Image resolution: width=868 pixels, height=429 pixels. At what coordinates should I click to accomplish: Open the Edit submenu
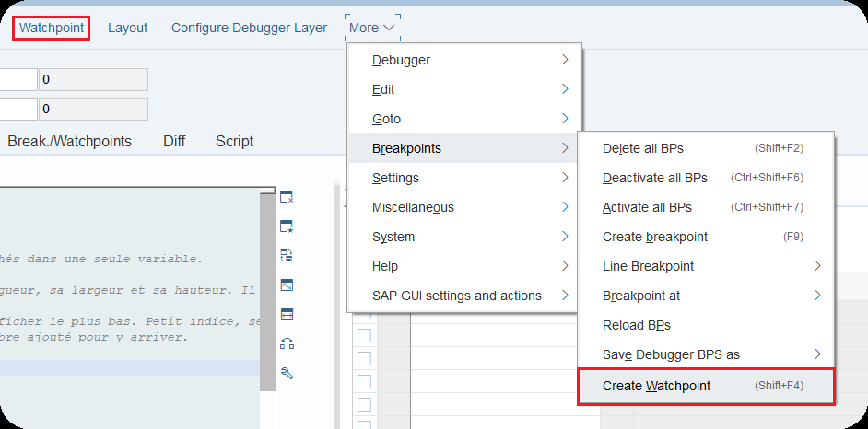(463, 89)
